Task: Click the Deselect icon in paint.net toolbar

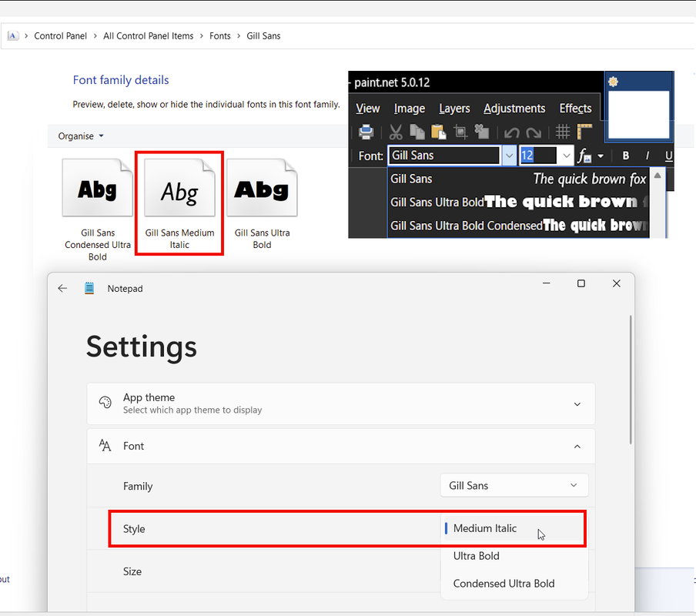Action: (x=482, y=132)
